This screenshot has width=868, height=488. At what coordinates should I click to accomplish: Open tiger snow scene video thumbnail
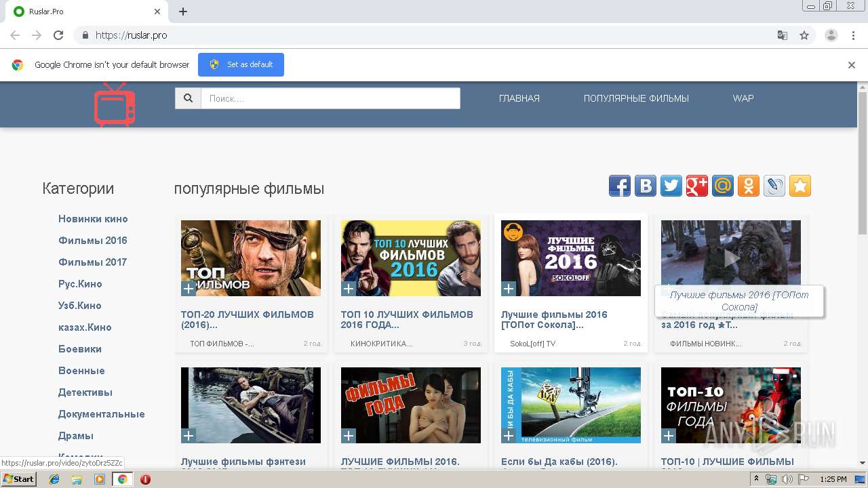(731, 253)
